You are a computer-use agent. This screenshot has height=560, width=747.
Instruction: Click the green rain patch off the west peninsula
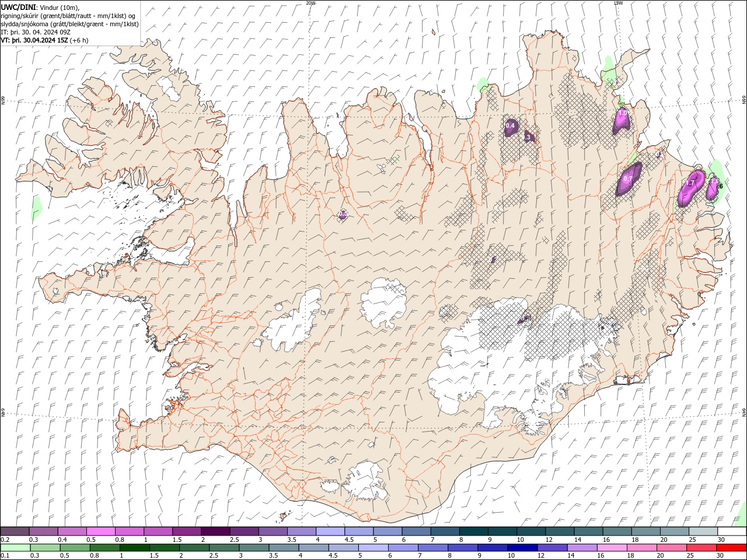[x=36, y=208]
